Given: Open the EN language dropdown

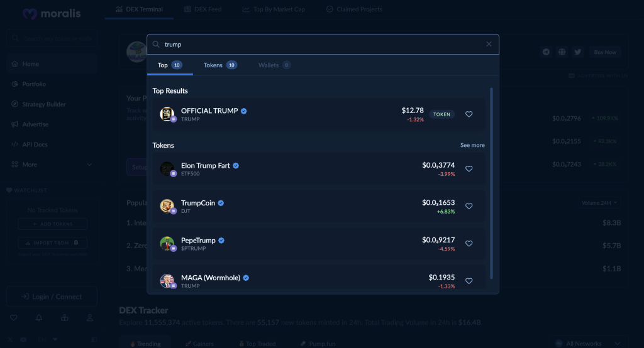Looking at the screenshot, I should click(x=47, y=340).
